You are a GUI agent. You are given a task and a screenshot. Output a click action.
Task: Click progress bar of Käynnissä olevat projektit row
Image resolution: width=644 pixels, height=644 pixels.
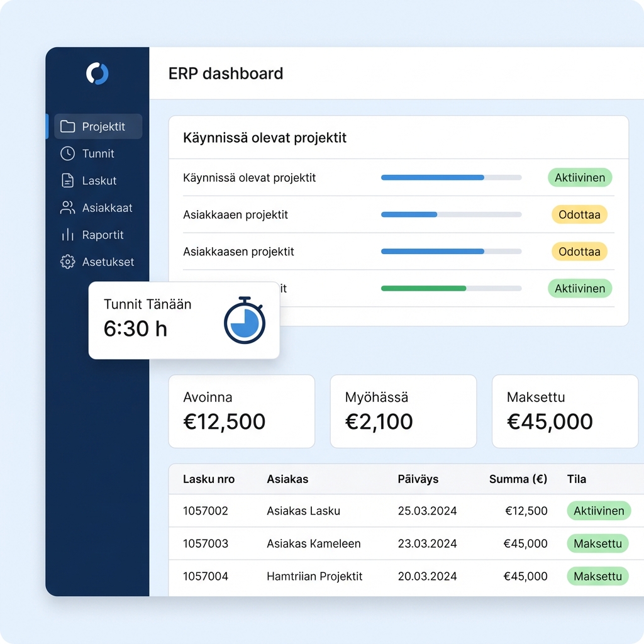452,177
